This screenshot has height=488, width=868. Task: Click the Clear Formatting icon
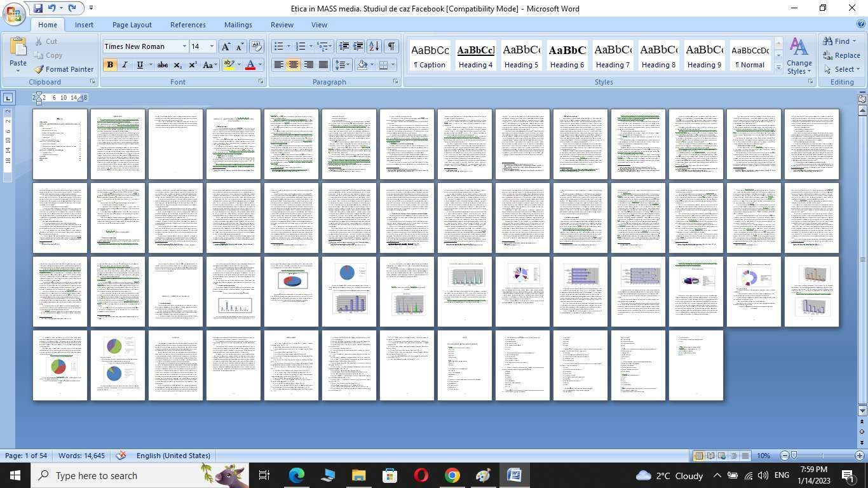(x=257, y=46)
